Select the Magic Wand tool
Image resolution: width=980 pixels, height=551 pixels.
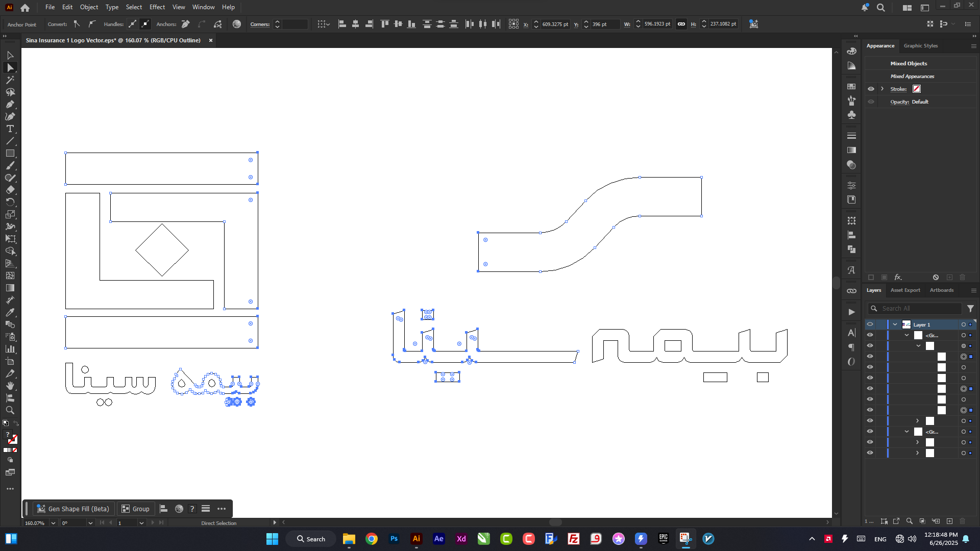click(x=10, y=80)
